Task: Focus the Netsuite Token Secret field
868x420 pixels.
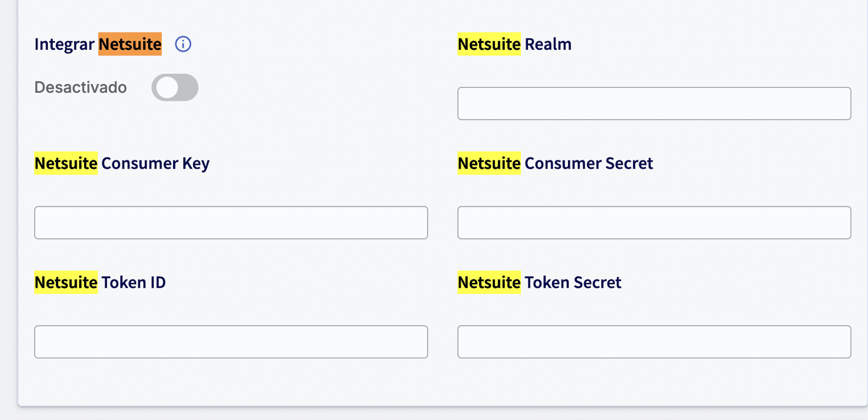Action: coord(654,342)
